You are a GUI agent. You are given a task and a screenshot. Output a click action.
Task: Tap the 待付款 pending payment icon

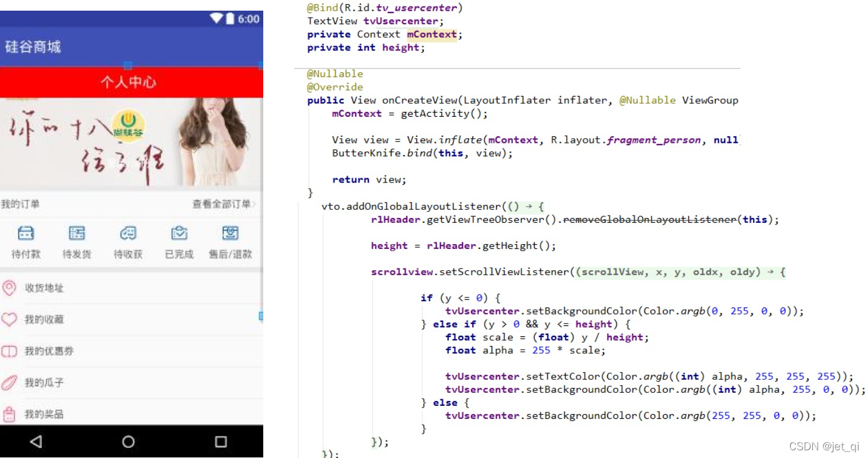(25, 233)
